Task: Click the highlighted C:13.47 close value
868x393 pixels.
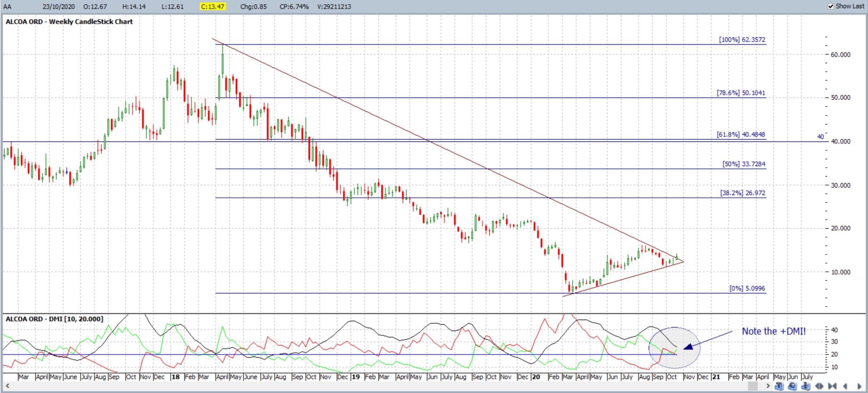Action: pos(213,7)
